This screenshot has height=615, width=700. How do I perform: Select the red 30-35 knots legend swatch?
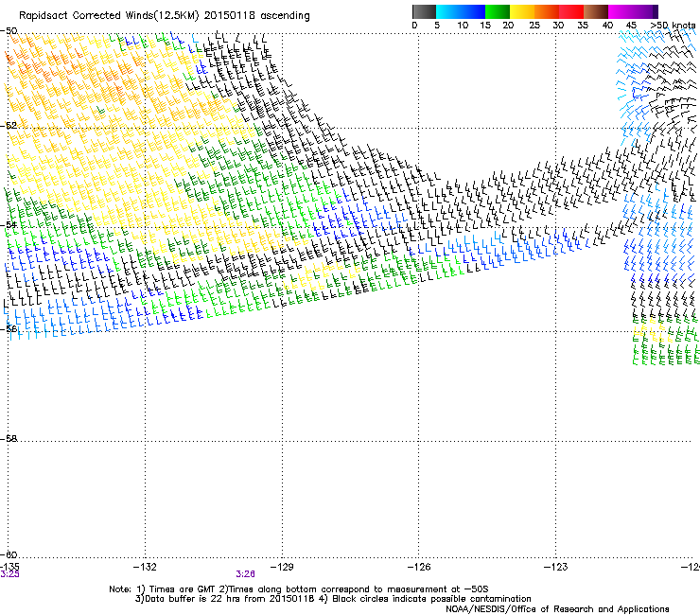pyautogui.click(x=571, y=11)
